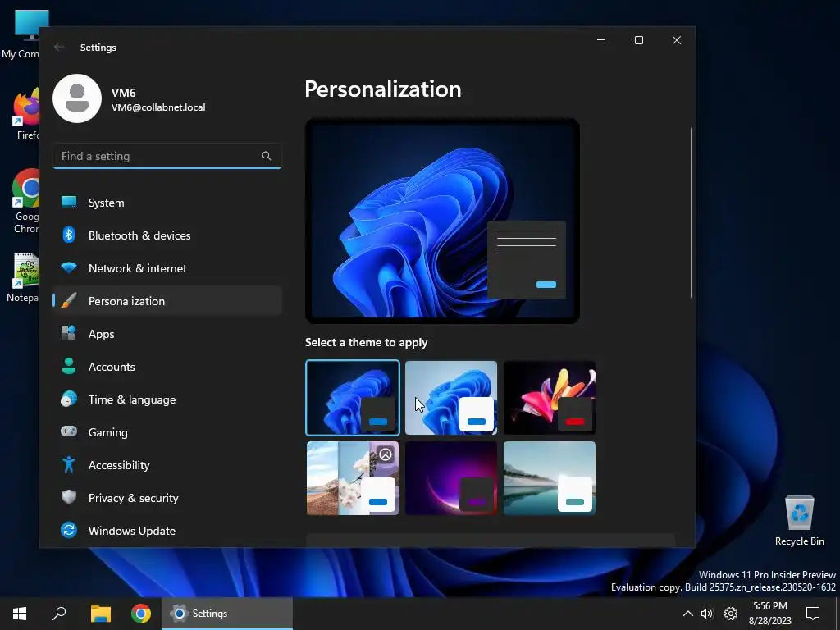Click the Windows Update sync icon
The height and width of the screenshot is (630, 840).
point(69,531)
